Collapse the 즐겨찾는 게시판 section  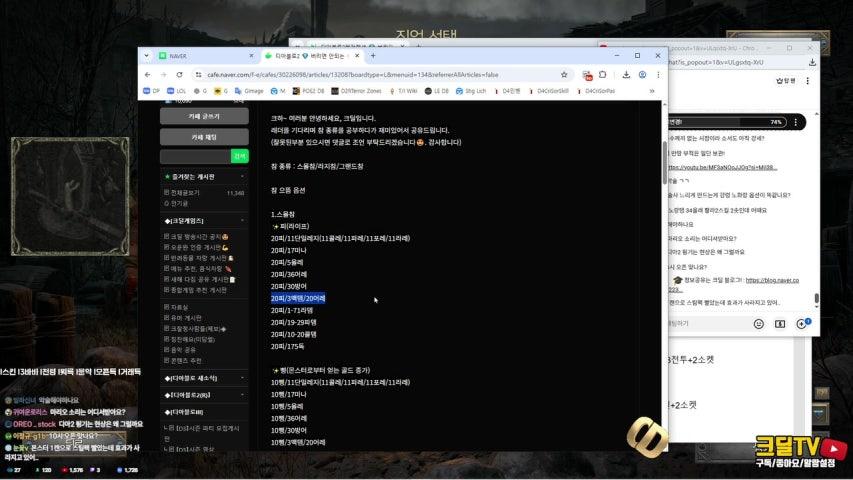click(242, 177)
